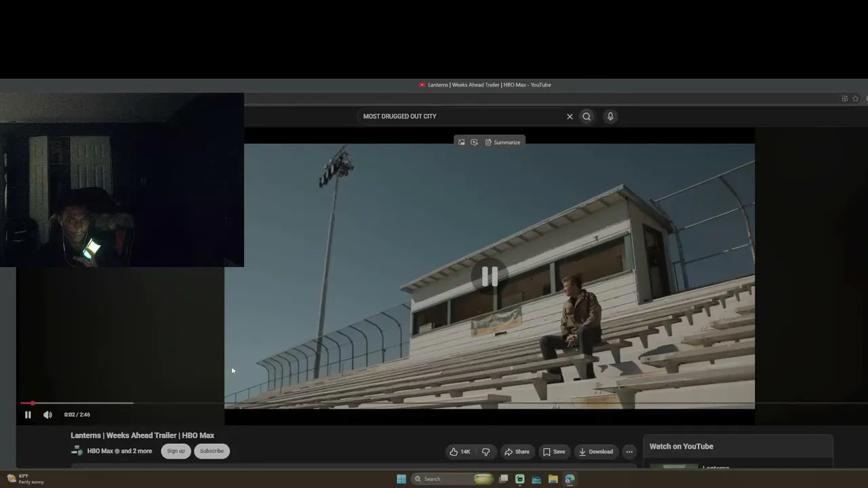This screenshot has height=488, width=868.
Task: Start voice search with the microphone
Action: pos(610,117)
